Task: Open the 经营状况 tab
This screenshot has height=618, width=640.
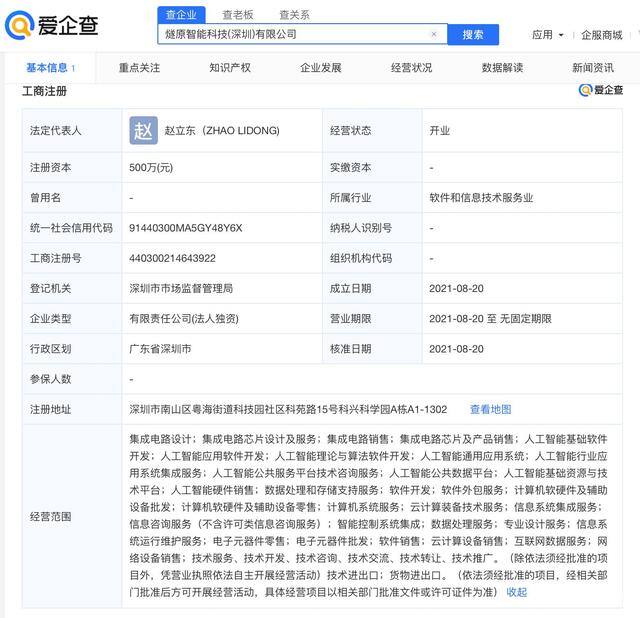Action: pos(411,68)
